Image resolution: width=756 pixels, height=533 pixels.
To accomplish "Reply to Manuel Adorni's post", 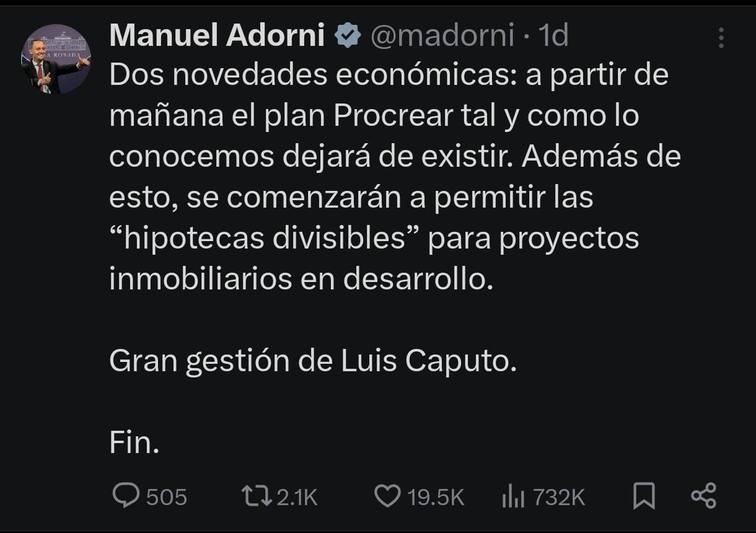I will tap(127, 496).
